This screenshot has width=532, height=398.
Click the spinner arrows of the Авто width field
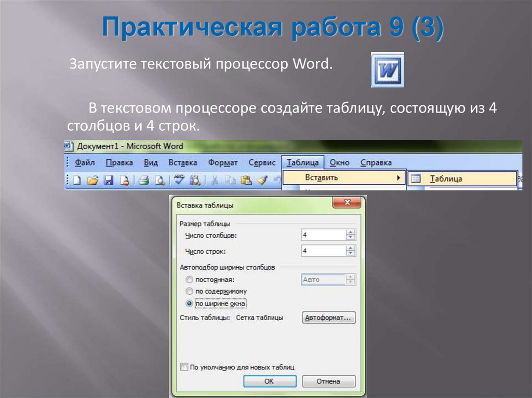pyautogui.click(x=351, y=280)
